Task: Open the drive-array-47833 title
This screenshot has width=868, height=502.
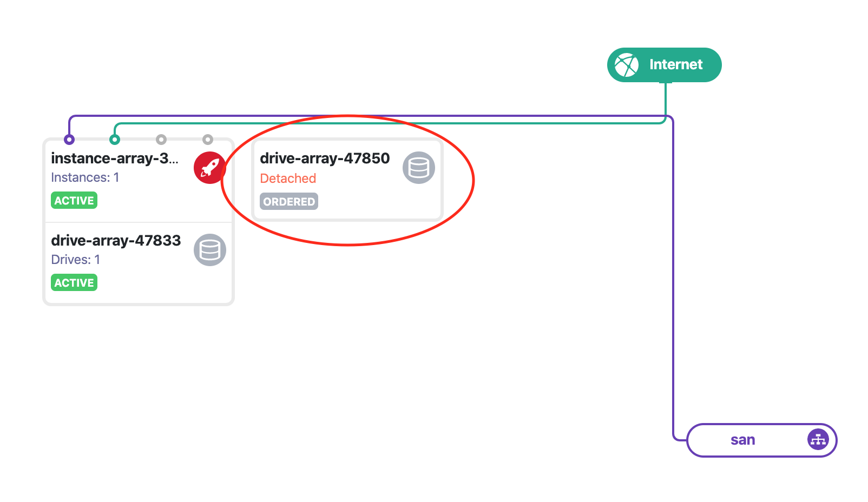Action: pos(116,241)
